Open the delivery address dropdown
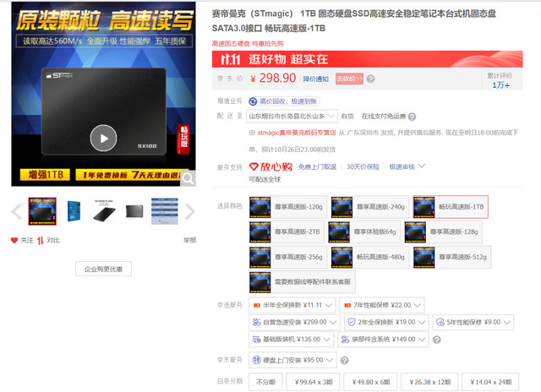The image size is (541, 392). click(x=292, y=117)
